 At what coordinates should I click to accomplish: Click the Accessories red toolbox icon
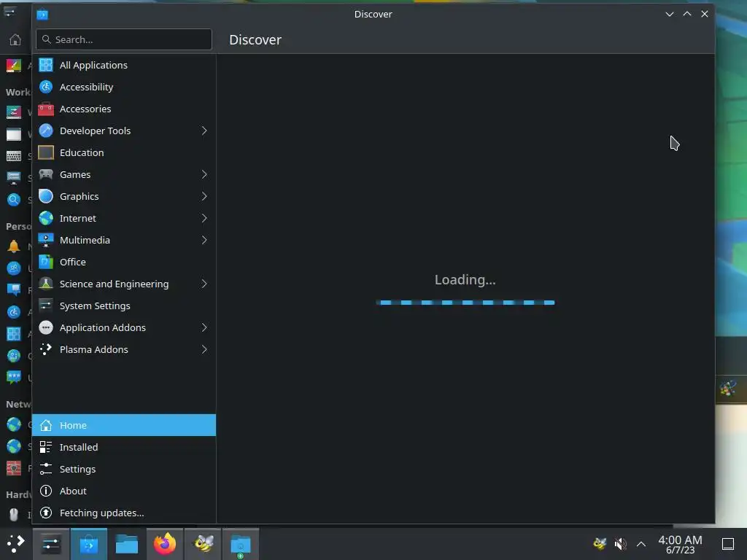(x=46, y=109)
